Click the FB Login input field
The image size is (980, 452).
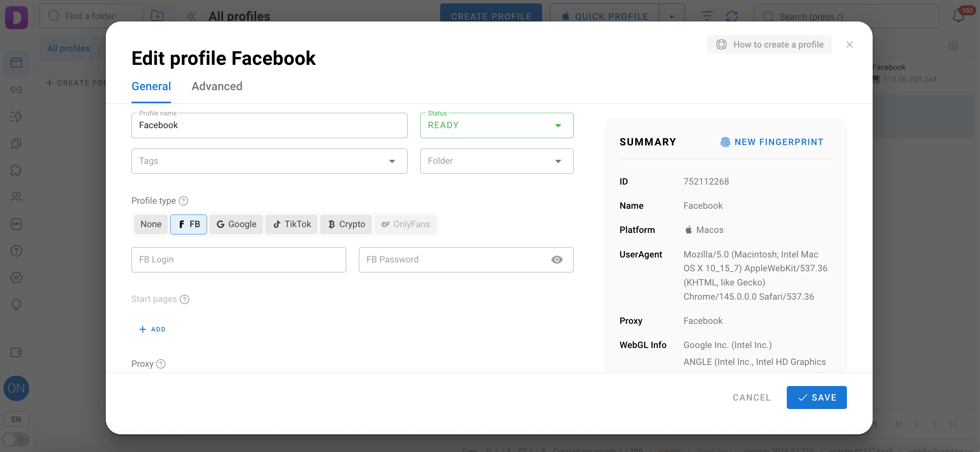pyautogui.click(x=238, y=260)
